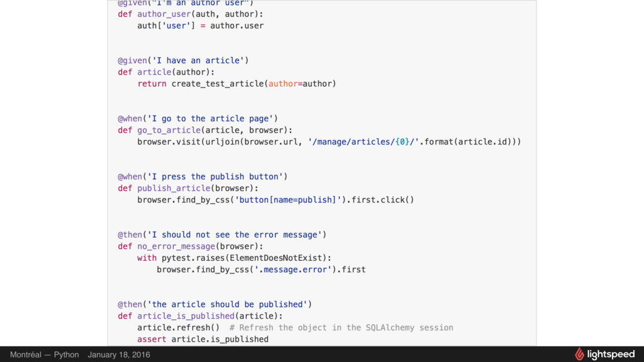This screenshot has width=644, height=362.
Task: Click the 'assert article.is_published' line
Action: click(x=203, y=339)
